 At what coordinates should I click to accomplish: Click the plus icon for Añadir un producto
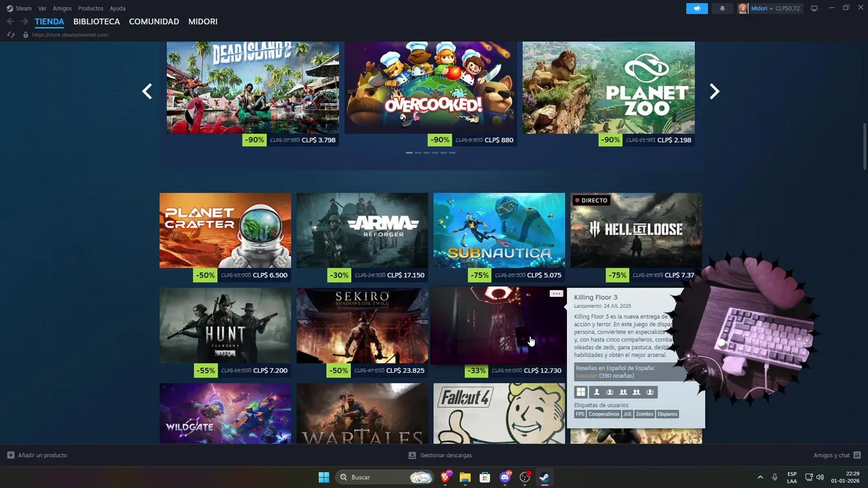(11, 455)
